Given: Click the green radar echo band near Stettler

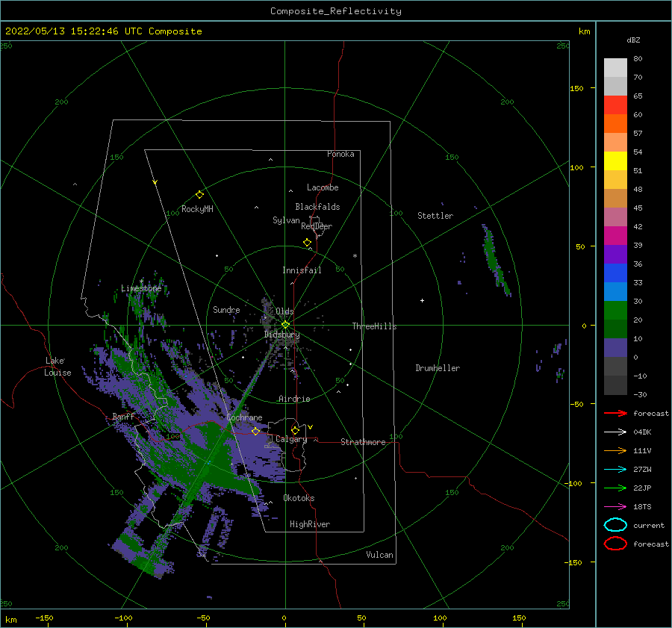Looking at the screenshot, I should pos(497,261).
